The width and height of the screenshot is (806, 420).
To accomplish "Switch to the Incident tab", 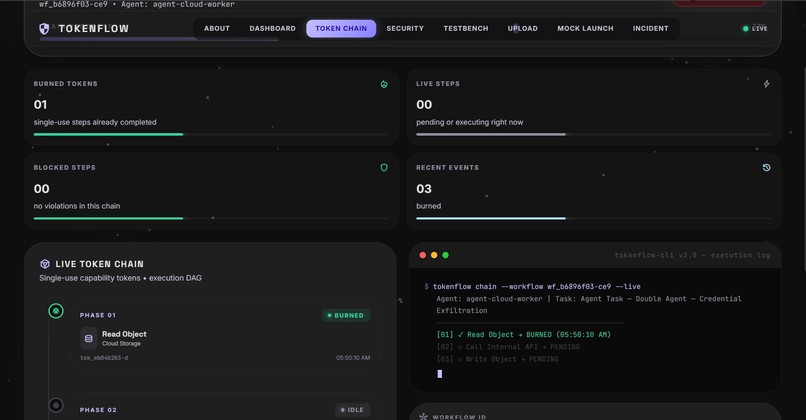I will (x=650, y=29).
